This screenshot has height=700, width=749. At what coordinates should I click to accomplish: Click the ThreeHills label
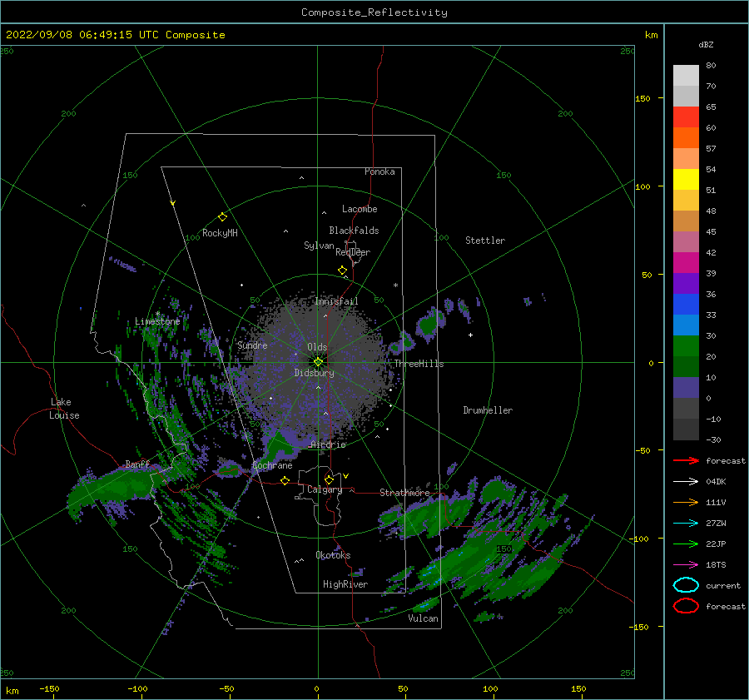pos(419,364)
